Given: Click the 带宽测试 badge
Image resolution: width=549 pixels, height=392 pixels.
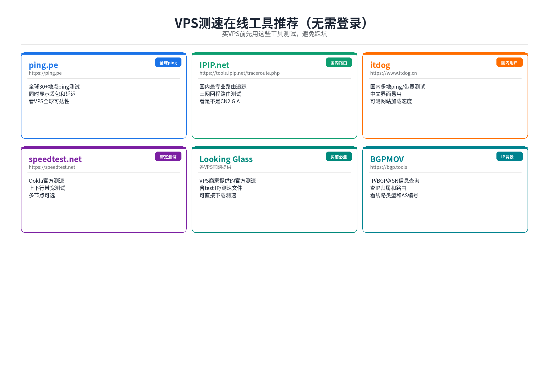Looking at the screenshot, I should point(168,156).
